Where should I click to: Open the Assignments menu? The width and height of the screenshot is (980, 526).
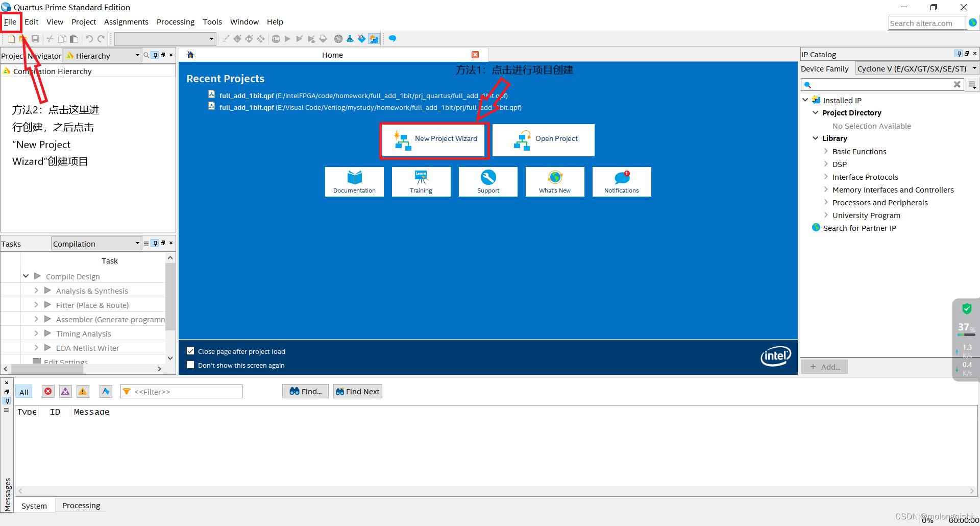[126, 22]
